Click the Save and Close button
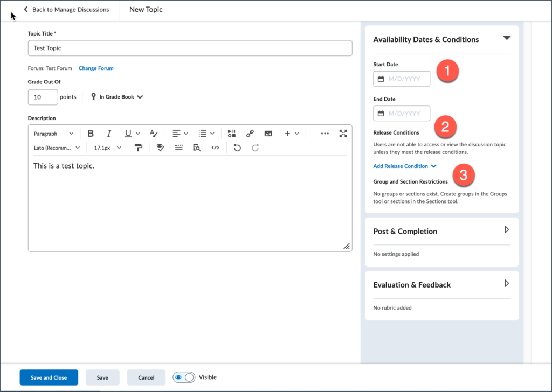The height and width of the screenshot is (392, 552). [49, 377]
